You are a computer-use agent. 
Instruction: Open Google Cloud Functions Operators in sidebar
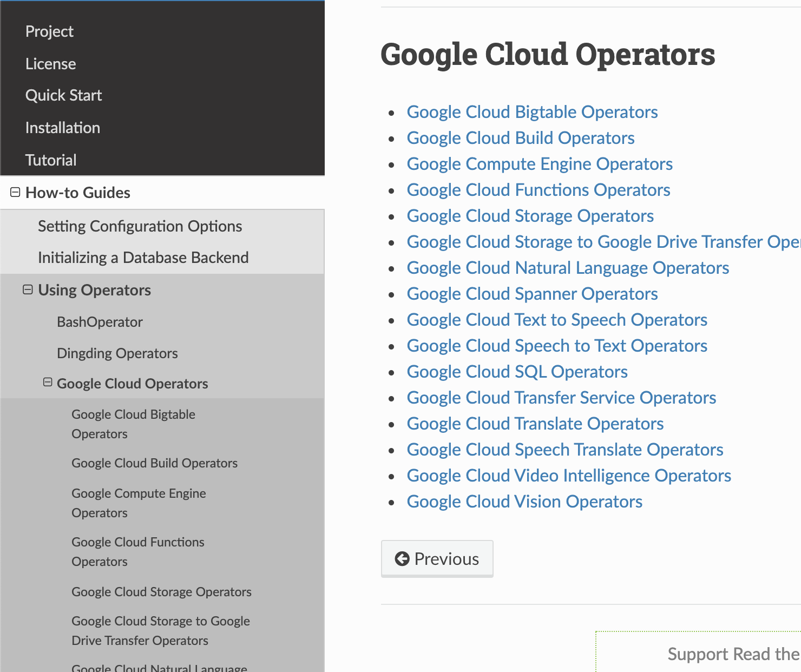pyautogui.click(x=137, y=551)
